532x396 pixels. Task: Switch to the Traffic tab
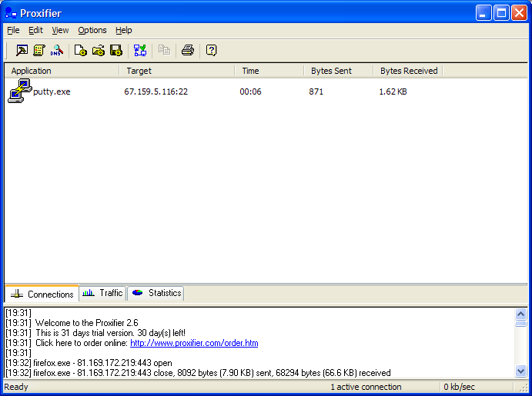[103, 293]
